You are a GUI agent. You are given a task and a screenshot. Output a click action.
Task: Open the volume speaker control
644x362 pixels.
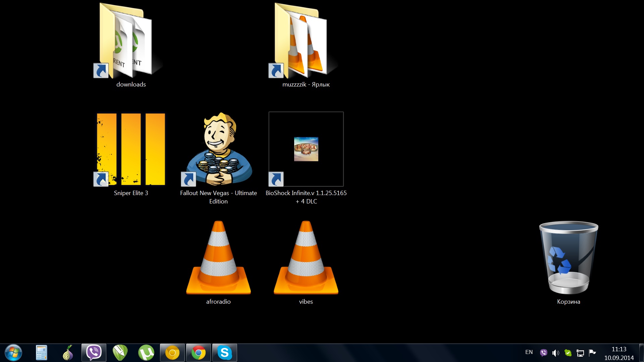[x=556, y=353]
